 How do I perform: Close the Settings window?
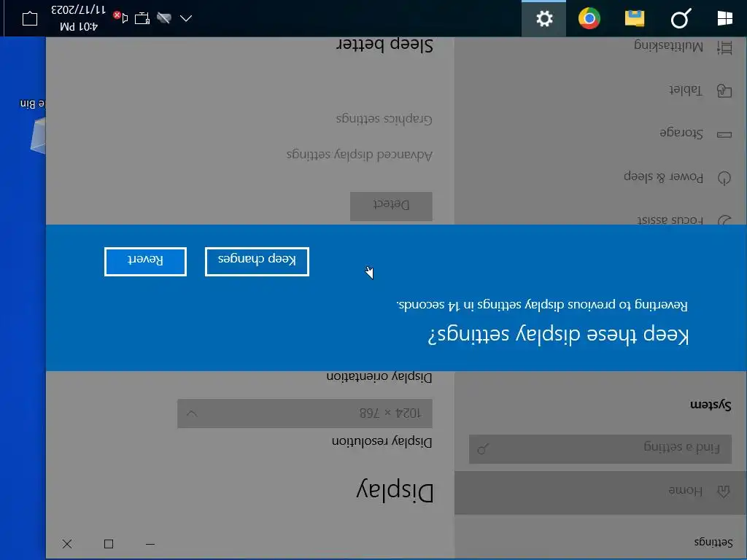(x=67, y=544)
